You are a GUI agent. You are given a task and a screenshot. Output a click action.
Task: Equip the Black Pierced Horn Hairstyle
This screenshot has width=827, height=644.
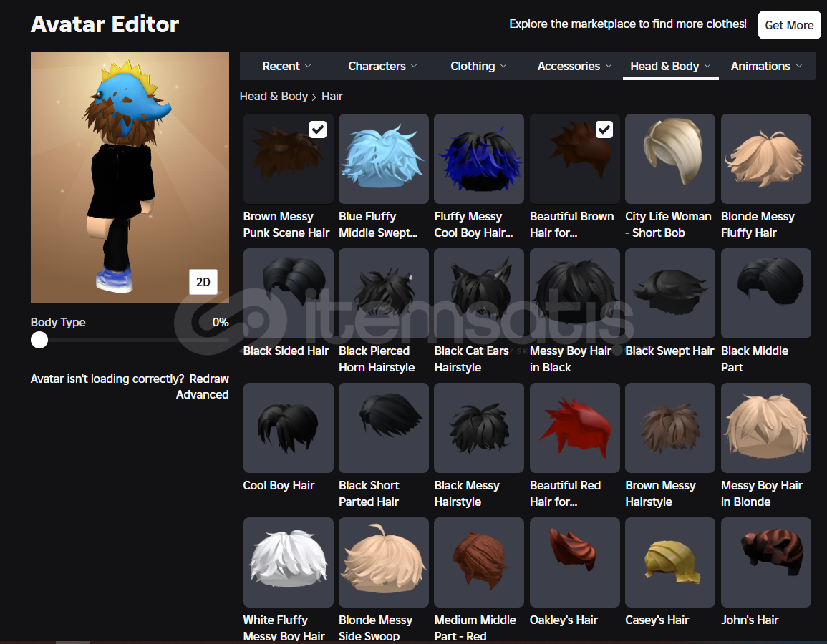point(384,293)
